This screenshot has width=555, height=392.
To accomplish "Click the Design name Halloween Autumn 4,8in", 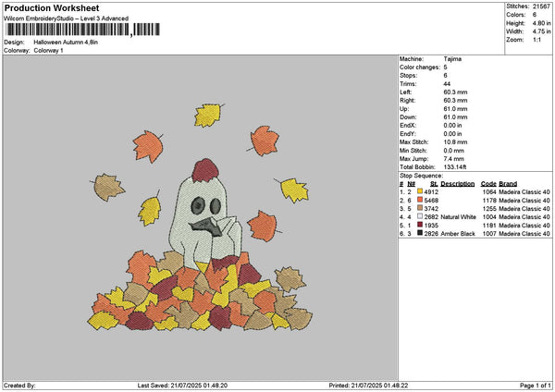I will pyautogui.click(x=77, y=42).
